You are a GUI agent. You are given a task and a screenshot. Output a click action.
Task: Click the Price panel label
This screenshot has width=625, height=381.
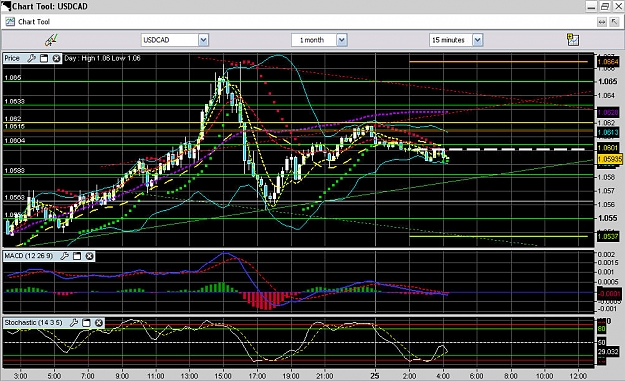pos(12,58)
